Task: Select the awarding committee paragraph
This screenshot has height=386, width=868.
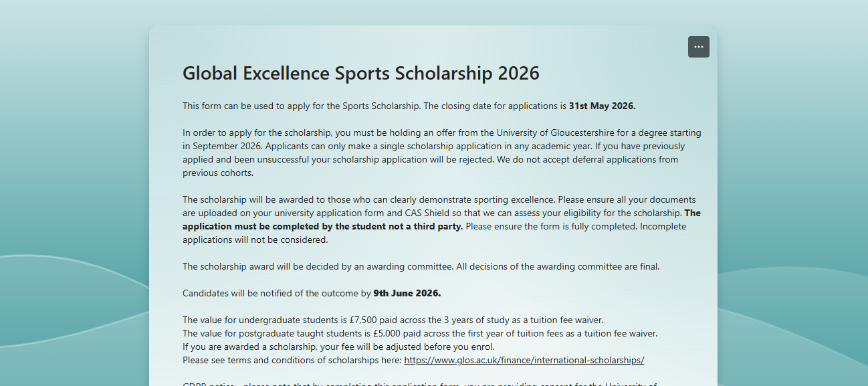Action: pyautogui.click(x=421, y=266)
